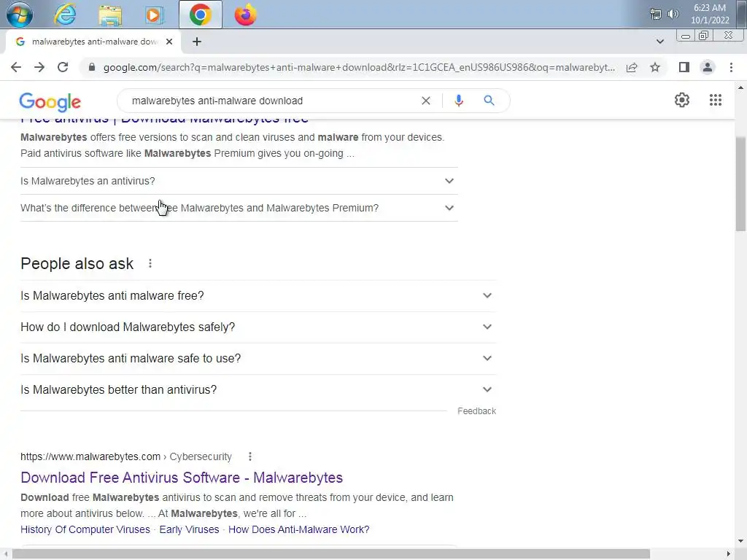Share this page icon in address bar
Viewport: 747px width, 560px height.
tap(632, 67)
